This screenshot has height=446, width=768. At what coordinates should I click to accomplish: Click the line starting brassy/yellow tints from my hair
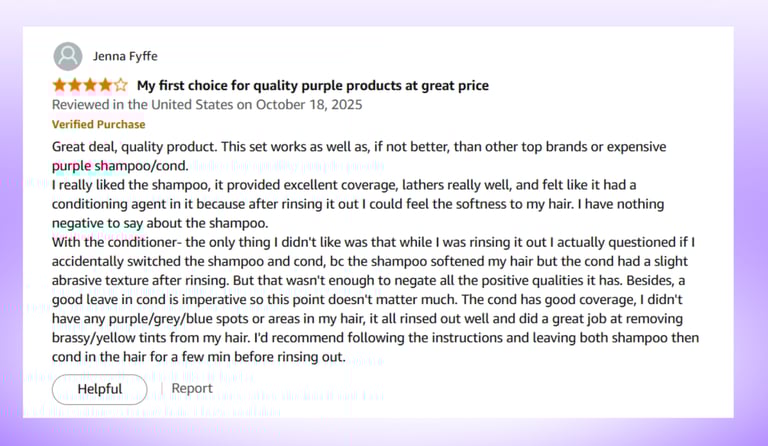(375, 338)
